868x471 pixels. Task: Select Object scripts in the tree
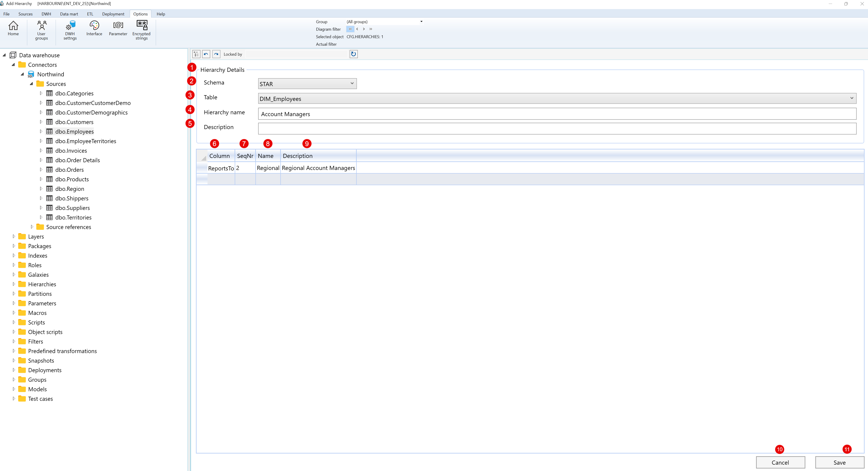click(45, 332)
